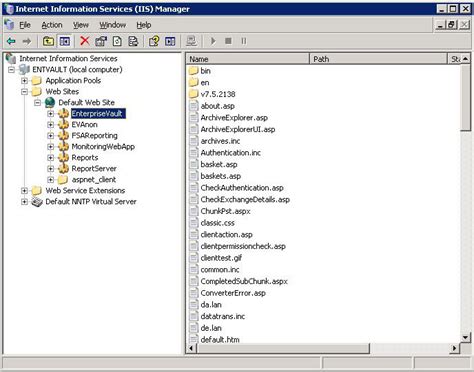
Task: Click the Export List icon
Action: click(133, 41)
